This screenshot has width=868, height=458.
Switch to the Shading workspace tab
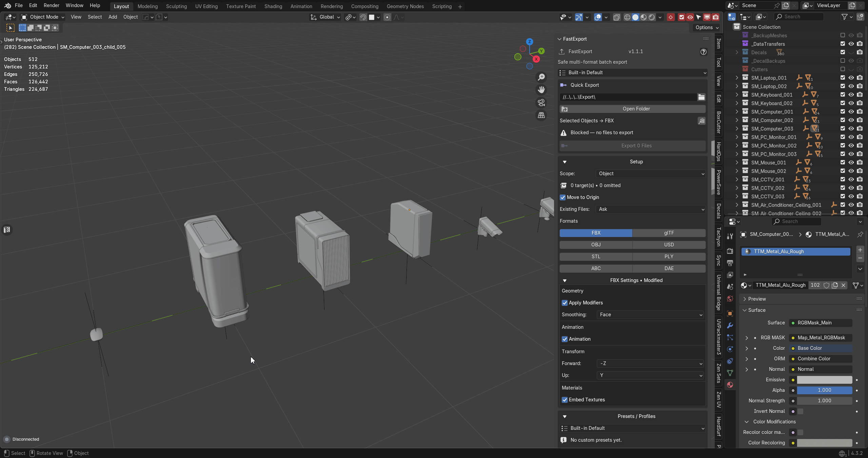pos(273,6)
